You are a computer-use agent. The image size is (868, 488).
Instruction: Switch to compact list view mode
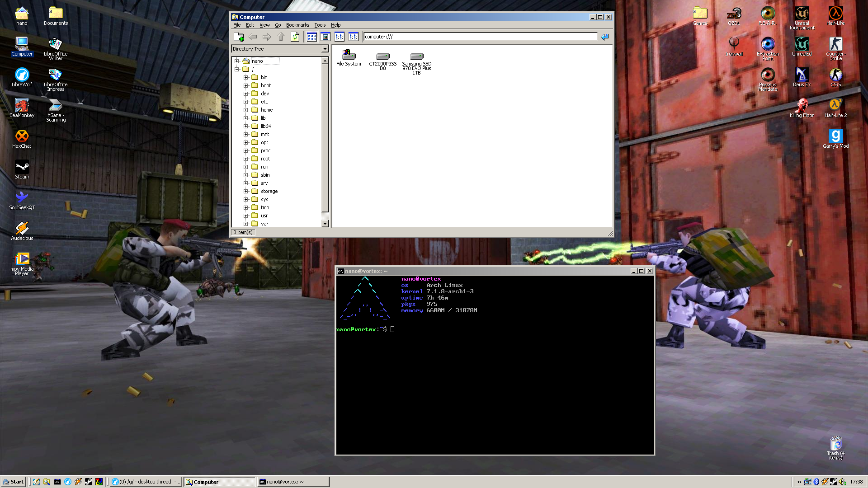pyautogui.click(x=340, y=37)
